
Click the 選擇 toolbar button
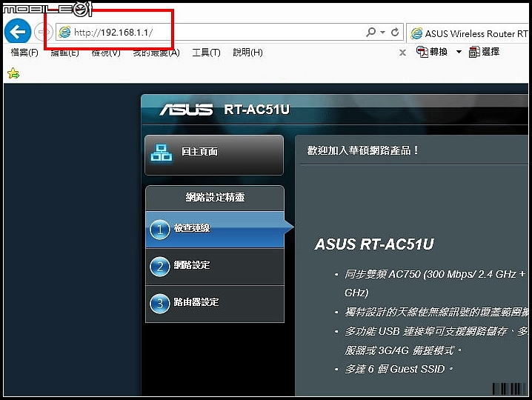click(x=484, y=52)
